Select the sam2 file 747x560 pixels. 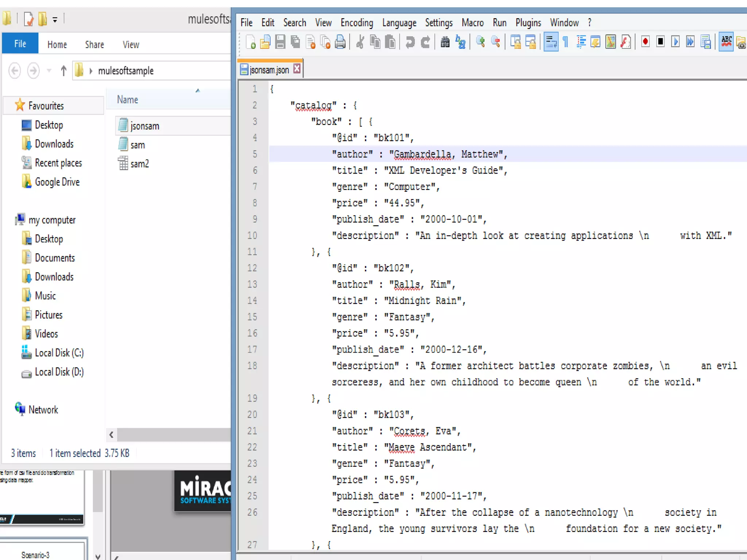click(x=140, y=164)
